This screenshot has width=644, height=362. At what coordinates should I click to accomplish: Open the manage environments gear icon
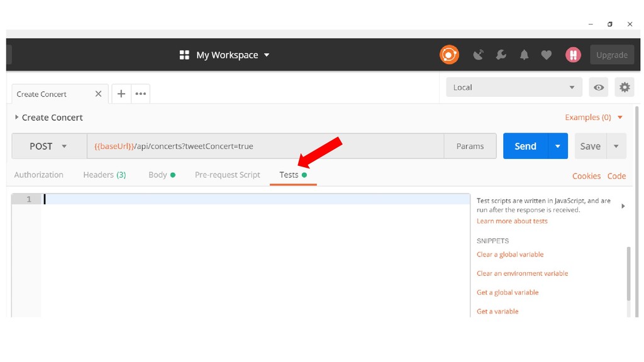tap(625, 87)
